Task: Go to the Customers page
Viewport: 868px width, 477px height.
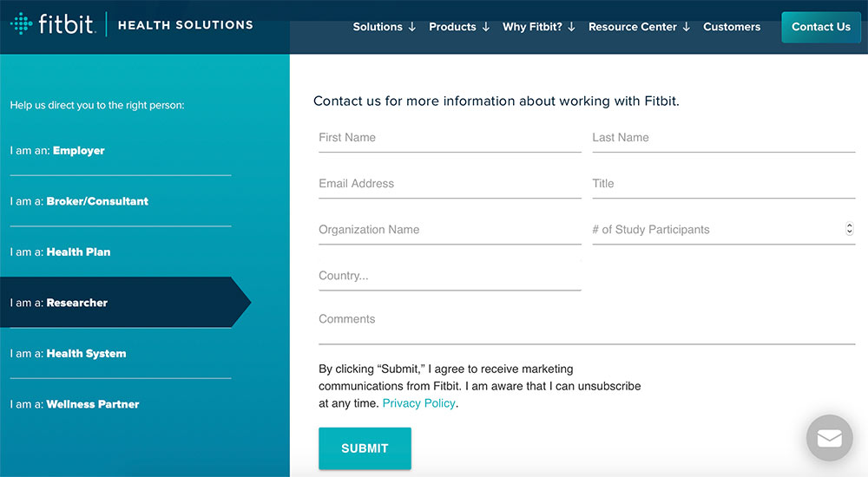Action: 732,27
